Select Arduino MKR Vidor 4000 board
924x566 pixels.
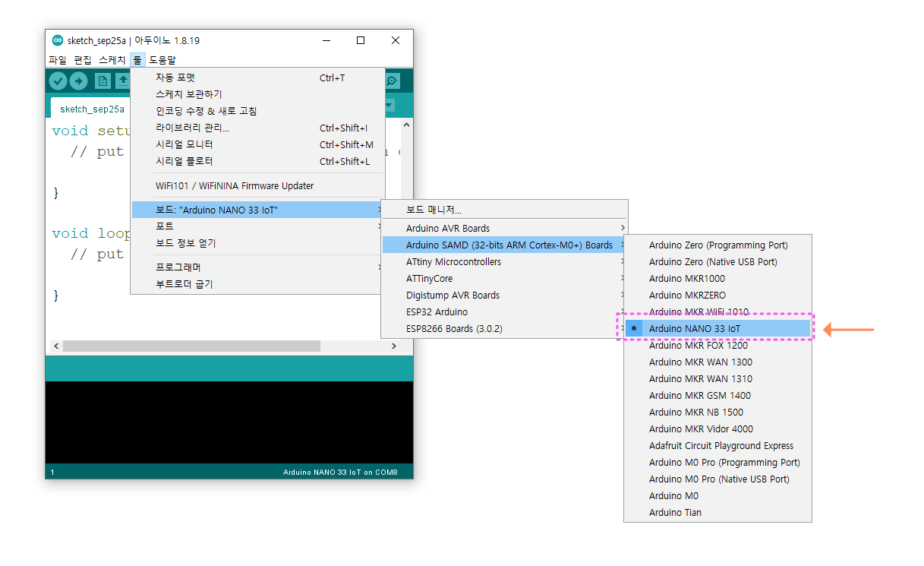[717, 428]
